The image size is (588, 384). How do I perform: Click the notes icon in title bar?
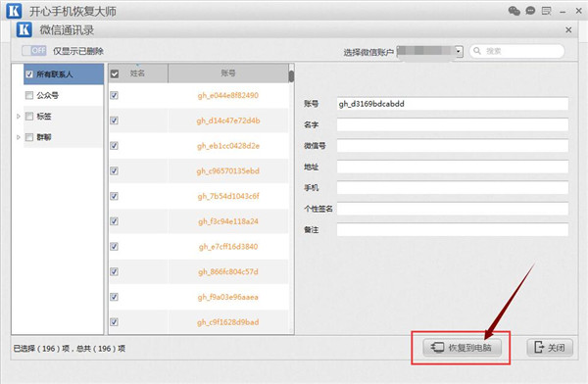[x=547, y=11]
